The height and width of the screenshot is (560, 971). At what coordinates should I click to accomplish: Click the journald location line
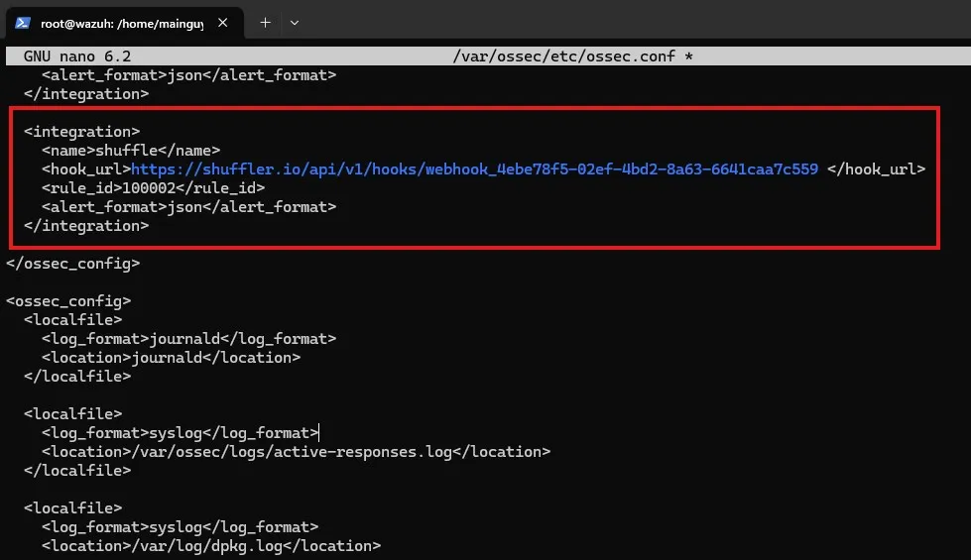coord(171,358)
